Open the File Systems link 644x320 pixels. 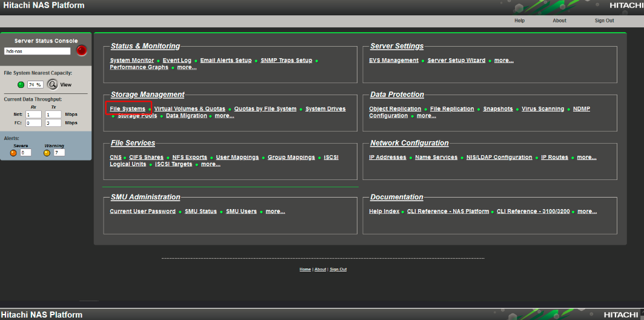[127, 109]
